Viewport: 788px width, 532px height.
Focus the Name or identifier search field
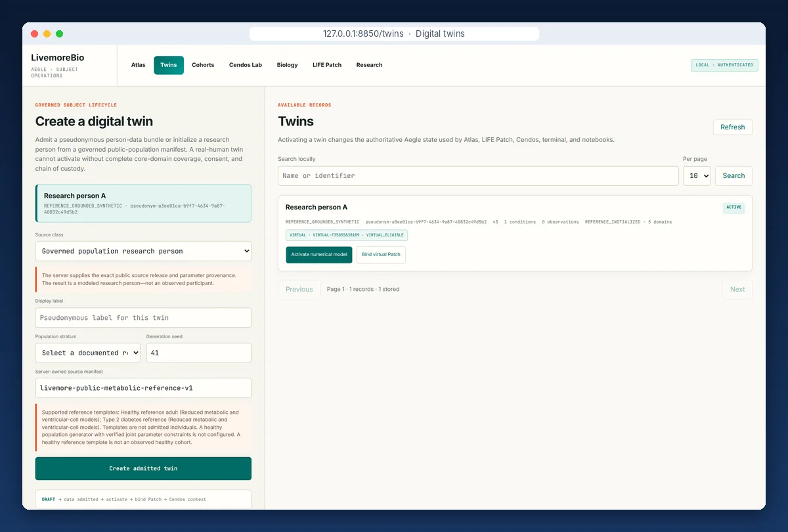tap(478, 176)
